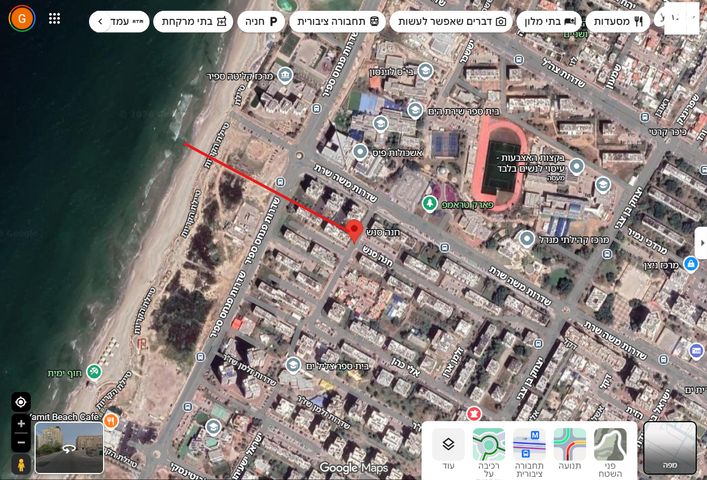Filter by hotels (בתי מלון) chip
Image resolution: width=707 pixels, height=480 pixels.
pyautogui.click(x=549, y=21)
